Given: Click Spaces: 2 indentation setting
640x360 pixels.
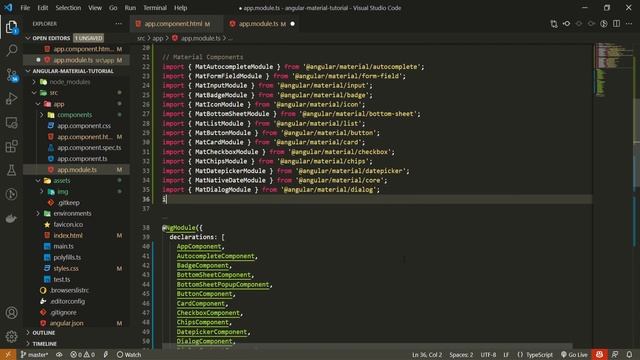Looking at the screenshot, I should [461, 355].
